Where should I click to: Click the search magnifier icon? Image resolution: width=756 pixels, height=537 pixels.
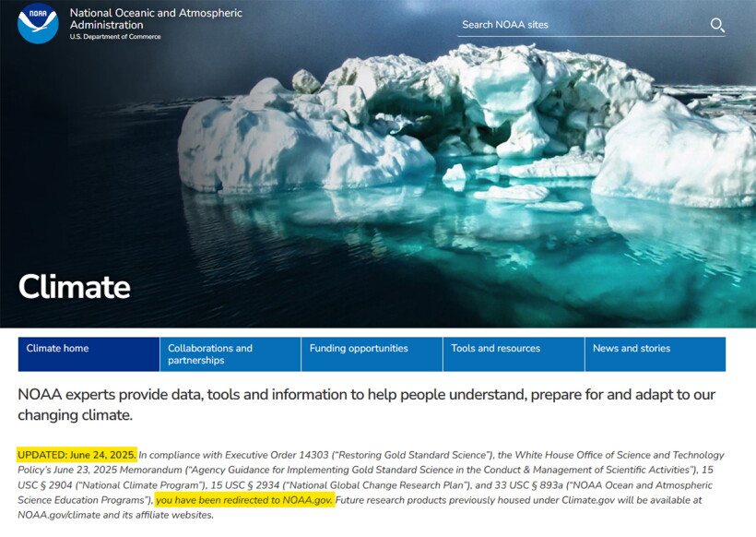717,25
